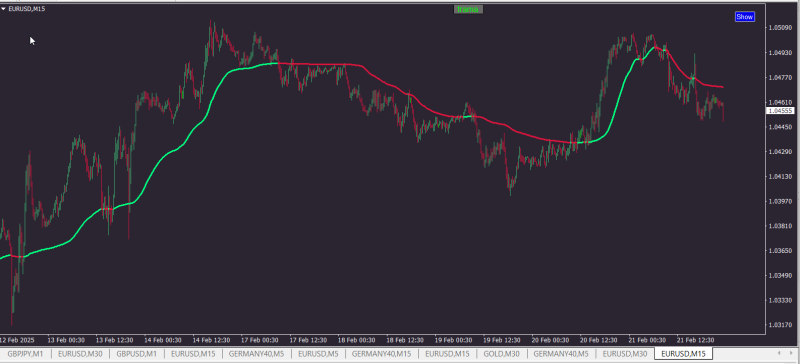The image size is (800, 364).
Task: Click the 13 Feb 00:30 time label
Action: (67, 339)
